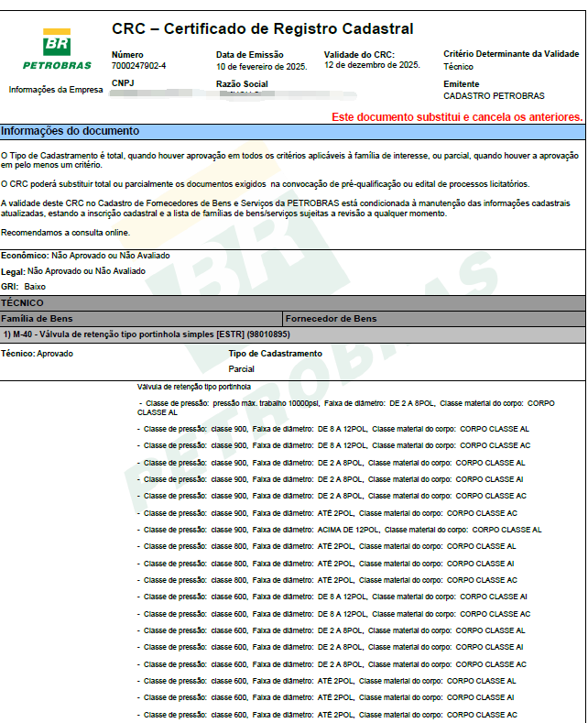Viewport: 588px width, 723px height.
Task: Click the classe 900 'ACIMA DE 12POL' line
Action: [339, 530]
